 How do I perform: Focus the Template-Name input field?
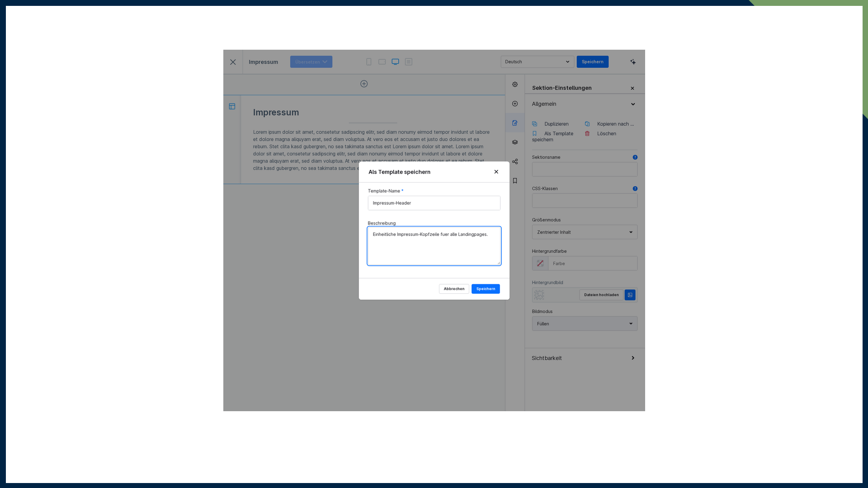click(434, 203)
